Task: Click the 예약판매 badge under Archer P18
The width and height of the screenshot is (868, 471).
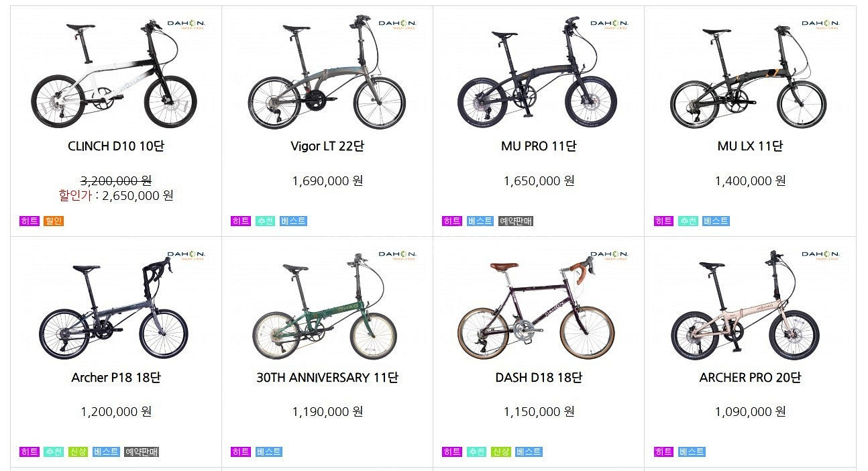Action: coord(142,452)
